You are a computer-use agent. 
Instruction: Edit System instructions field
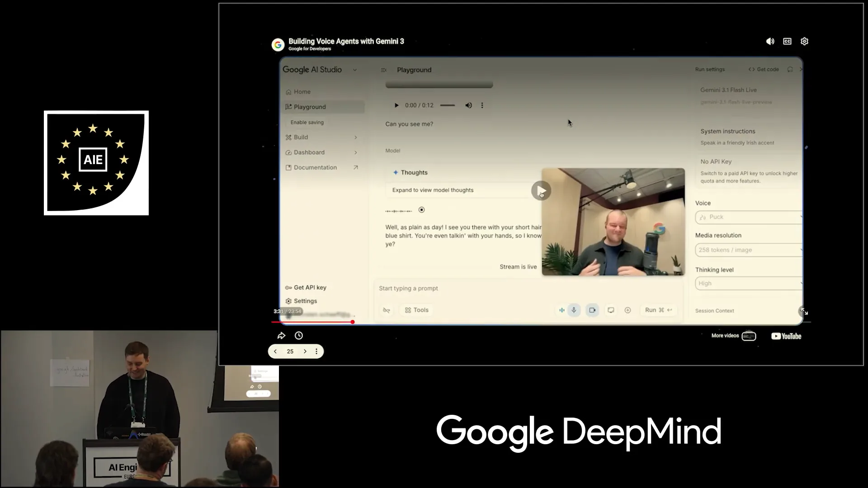click(748, 137)
